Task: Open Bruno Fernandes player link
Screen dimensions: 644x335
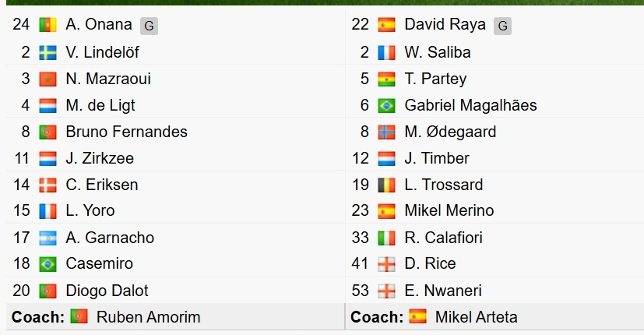Action: (126, 132)
